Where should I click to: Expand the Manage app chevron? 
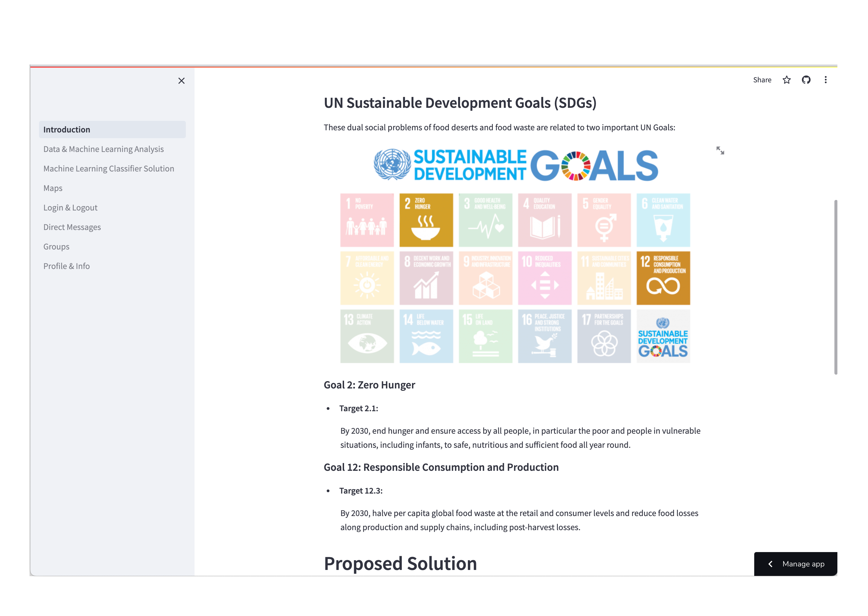(x=770, y=564)
